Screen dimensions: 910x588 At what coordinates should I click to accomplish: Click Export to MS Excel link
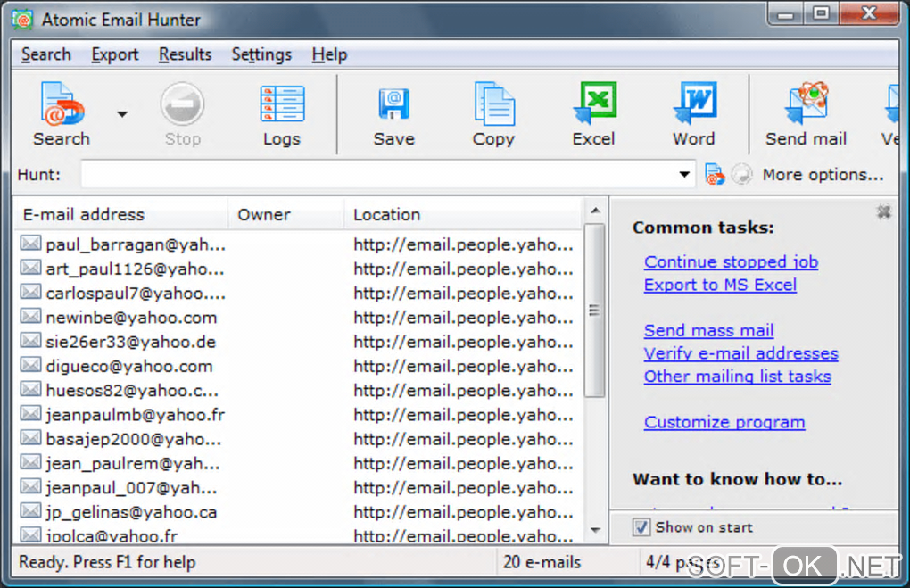[x=720, y=285]
